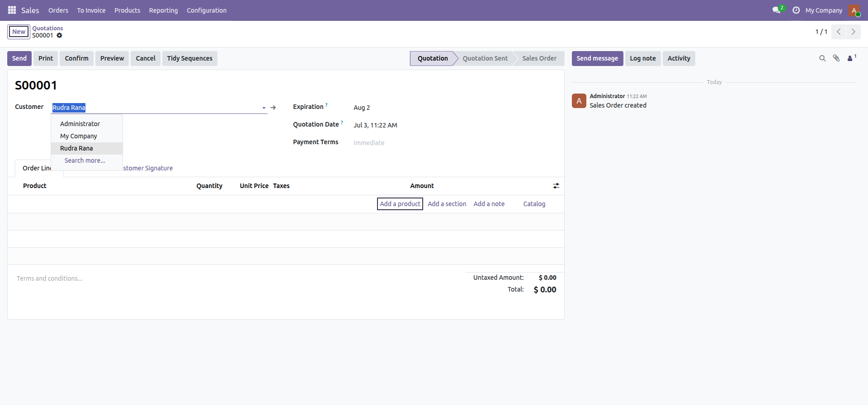Open the activities clock icon

pos(796,10)
